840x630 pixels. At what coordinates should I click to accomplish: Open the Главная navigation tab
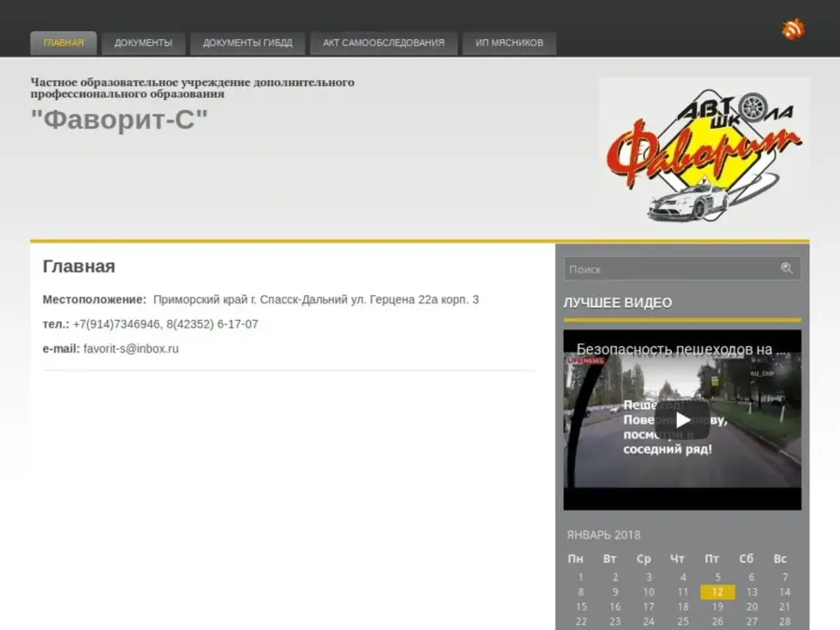tap(63, 43)
